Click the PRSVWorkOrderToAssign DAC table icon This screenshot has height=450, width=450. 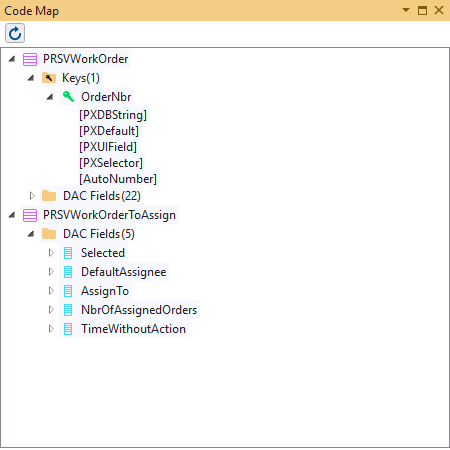(30, 215)
